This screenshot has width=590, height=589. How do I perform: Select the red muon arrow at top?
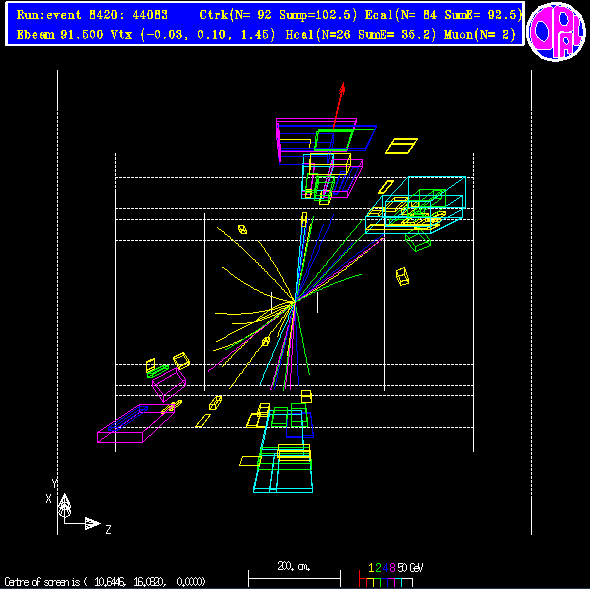click(x=339, y=106)
